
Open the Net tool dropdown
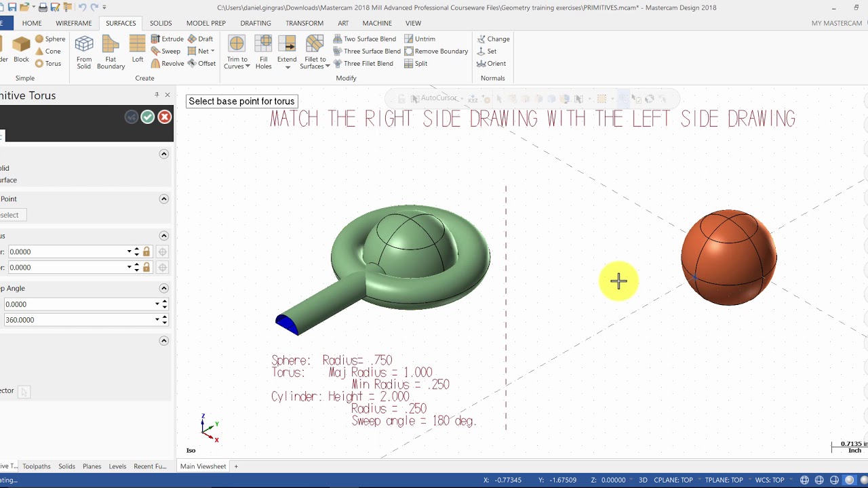tap(212, 51)
